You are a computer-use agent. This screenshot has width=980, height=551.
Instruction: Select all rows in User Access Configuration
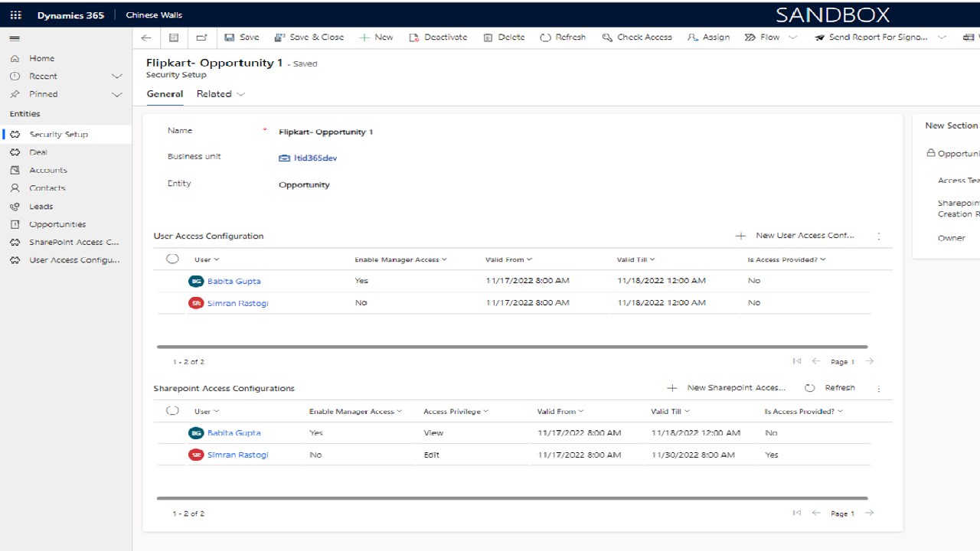(x=172, y=259)
